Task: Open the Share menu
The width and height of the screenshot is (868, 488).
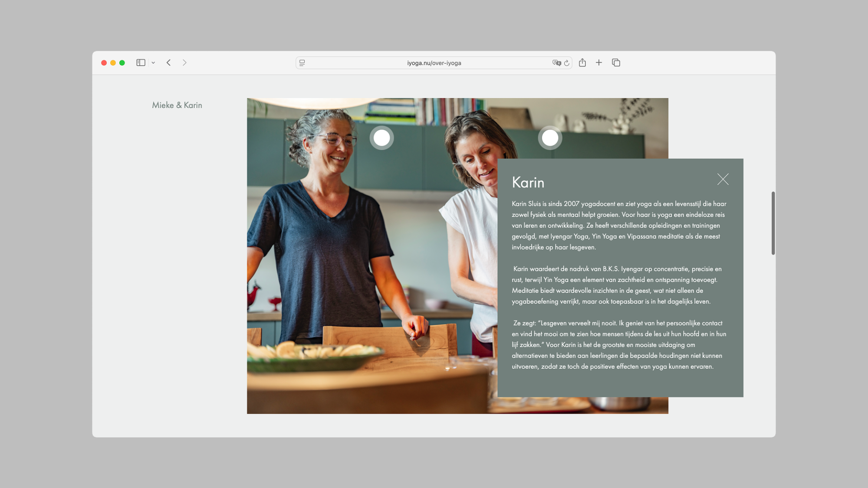Action: [x=582, y=62]
